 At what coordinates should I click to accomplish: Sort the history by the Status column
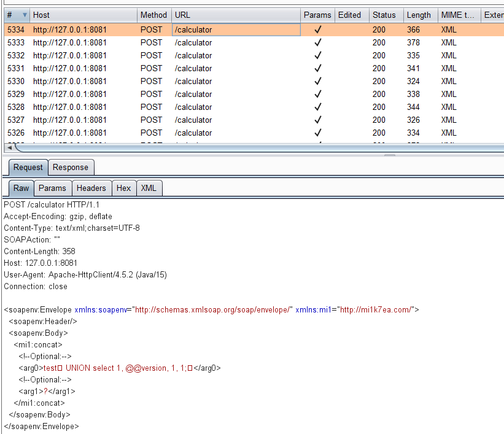tap(384, 15)
